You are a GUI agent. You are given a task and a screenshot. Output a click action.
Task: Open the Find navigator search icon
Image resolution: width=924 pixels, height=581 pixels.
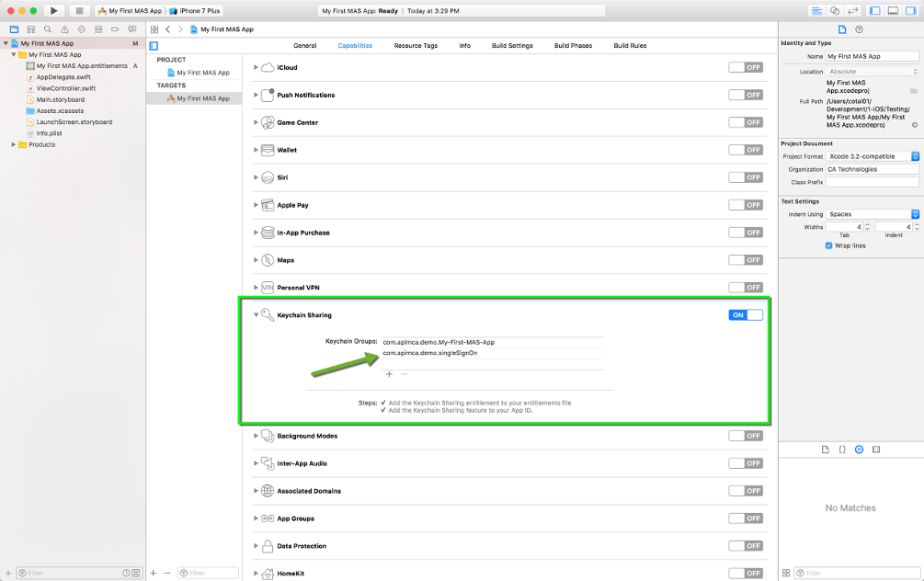coord(48,28)
